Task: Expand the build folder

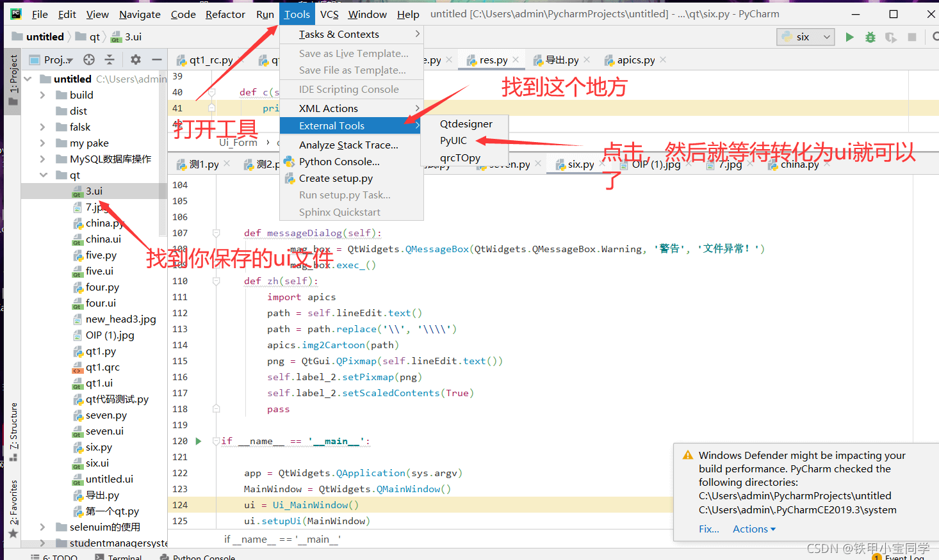Action: [x=43, y=95]
